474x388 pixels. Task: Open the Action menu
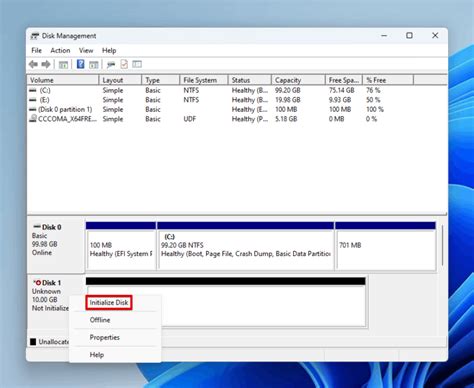[x=60, y=50]
